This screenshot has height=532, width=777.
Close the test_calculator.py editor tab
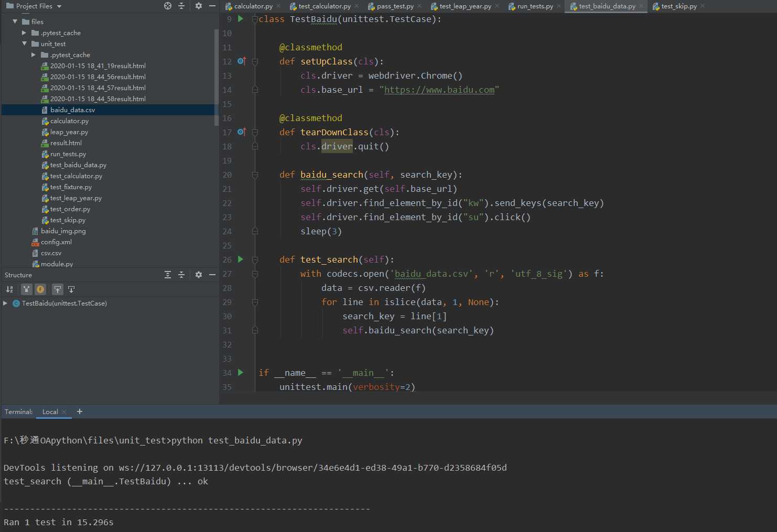pos(357,6)
